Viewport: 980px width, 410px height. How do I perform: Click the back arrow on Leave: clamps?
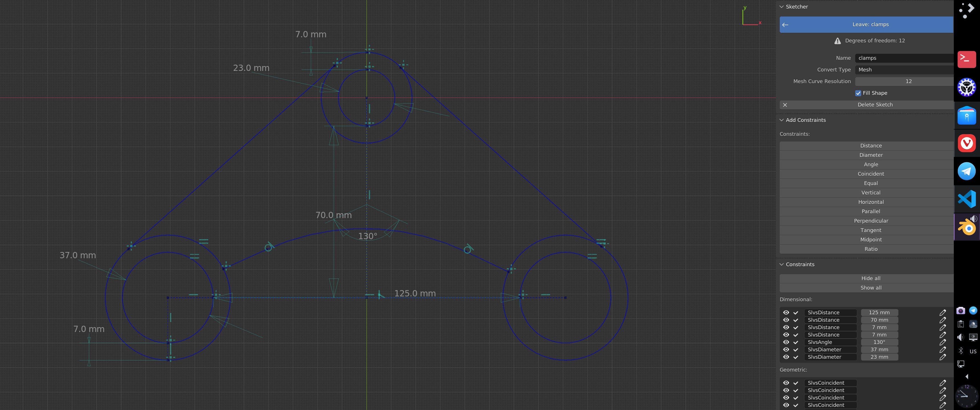[x=785, y=25]
